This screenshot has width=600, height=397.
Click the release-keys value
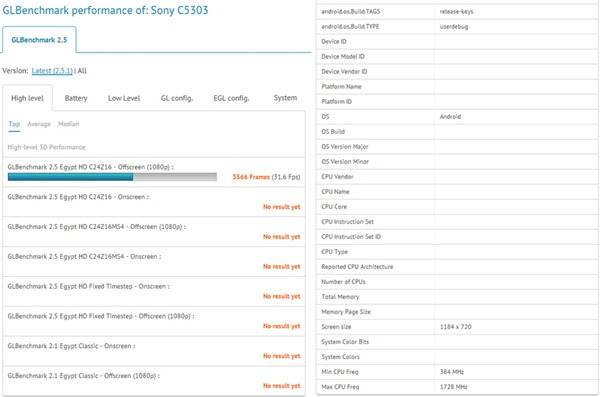pyautogui.click(x=457, y=11)
